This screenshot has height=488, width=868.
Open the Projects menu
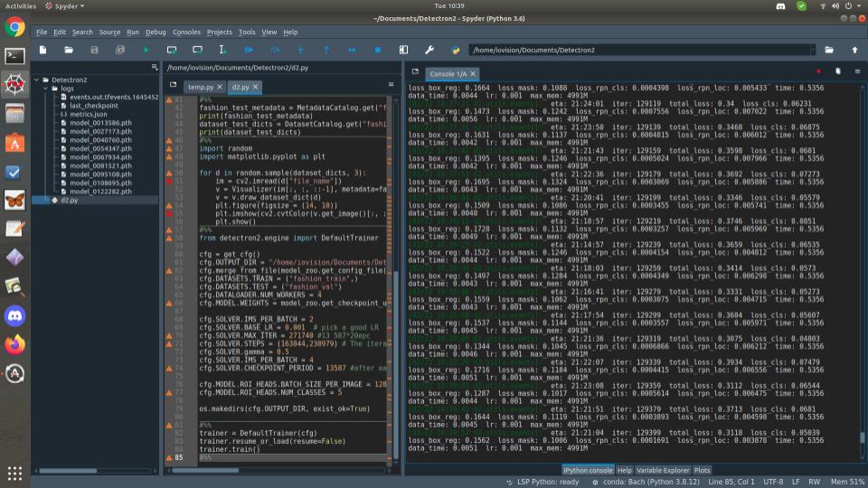click(219, 33)
